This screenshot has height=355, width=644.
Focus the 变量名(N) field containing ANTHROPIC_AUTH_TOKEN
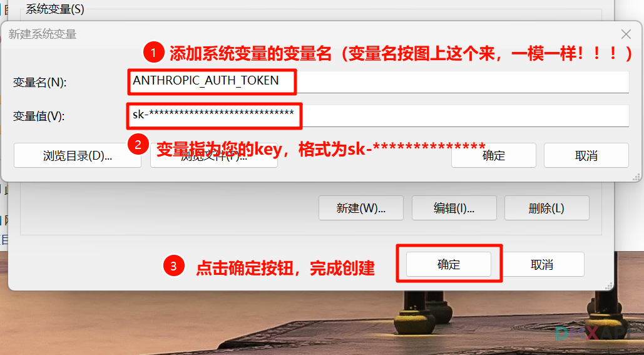click(x=378, y=82)
